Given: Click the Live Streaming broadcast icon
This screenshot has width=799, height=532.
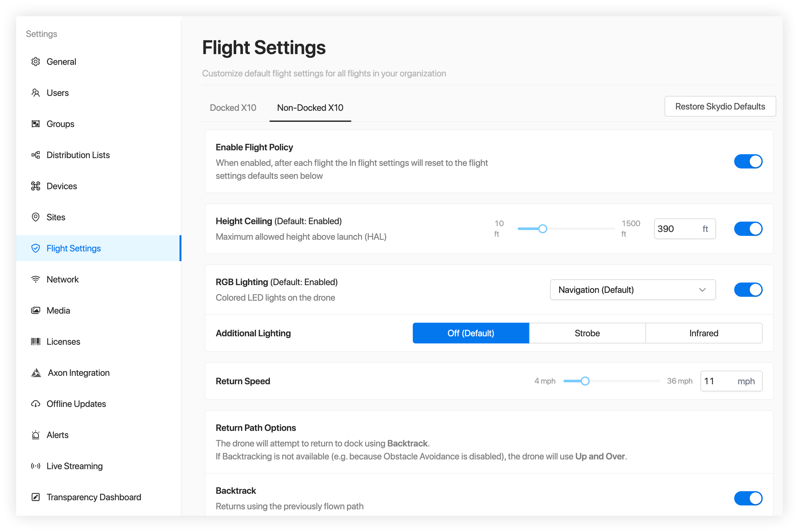Looking at the screenshot, I should 36,466.
